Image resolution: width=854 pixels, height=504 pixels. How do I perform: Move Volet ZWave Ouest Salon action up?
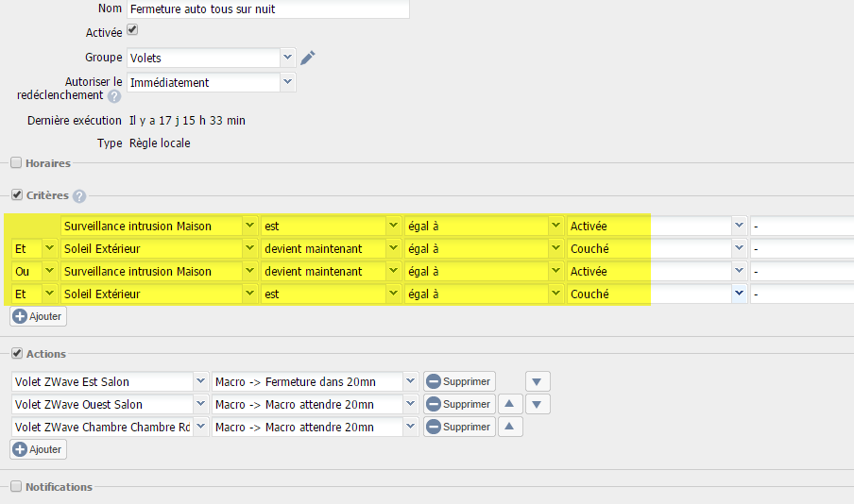[x=509, y=405]
